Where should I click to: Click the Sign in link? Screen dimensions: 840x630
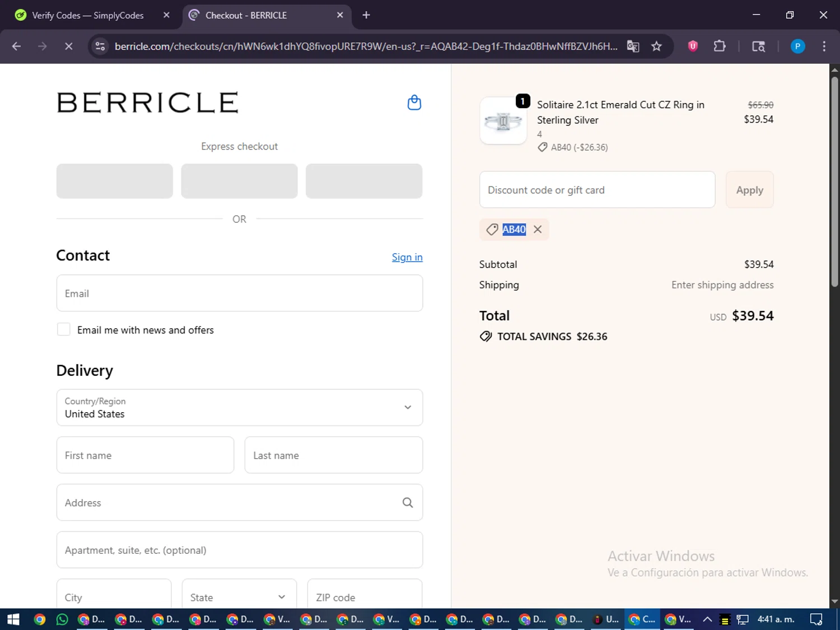point(407,257)
